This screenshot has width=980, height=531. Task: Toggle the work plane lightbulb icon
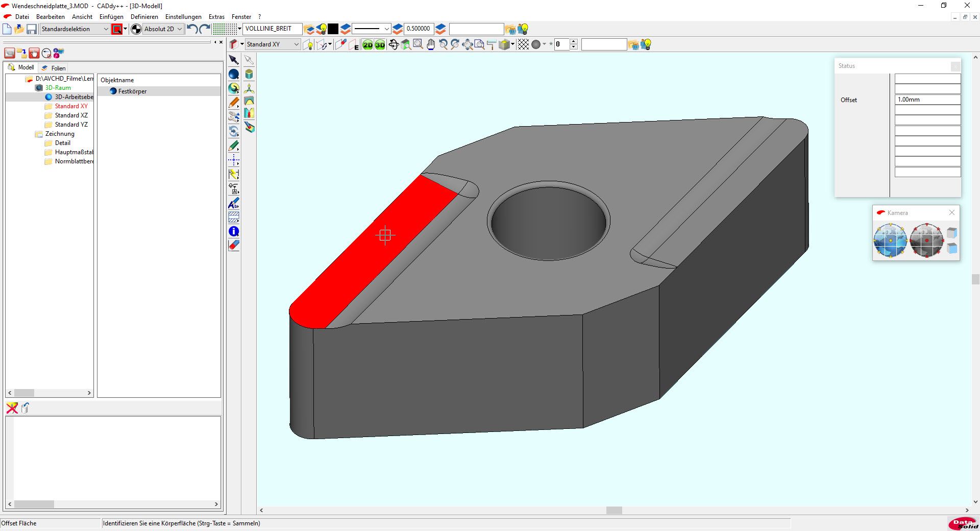308,45
